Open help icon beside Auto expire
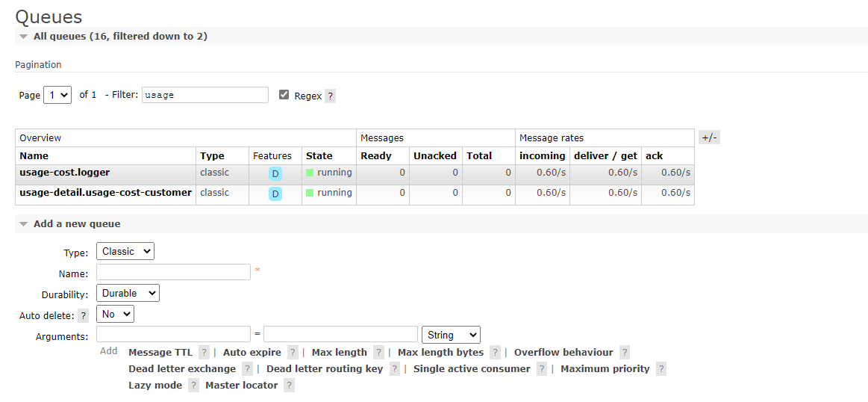This screenshot has height=402, width=868. (293, 353)
